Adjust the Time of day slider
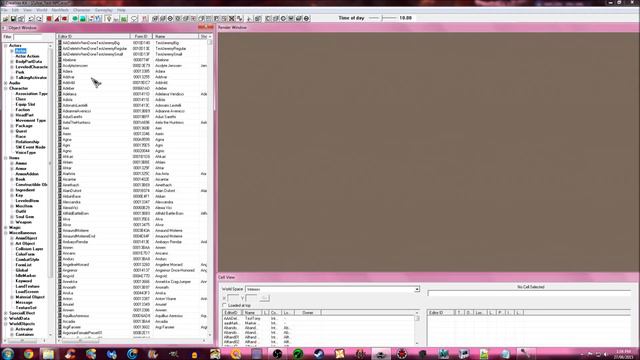Screen dimensions: 640x360 point(382,18)
